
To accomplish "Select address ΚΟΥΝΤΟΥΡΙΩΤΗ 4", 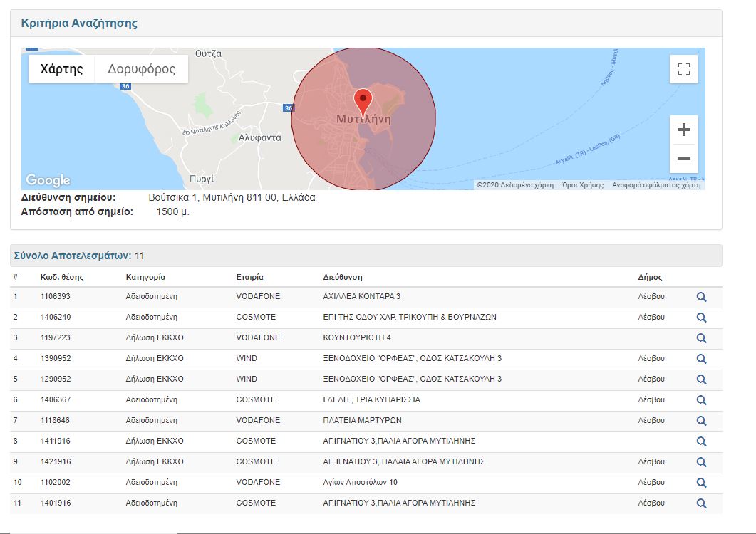I will [x=357, y=338].
